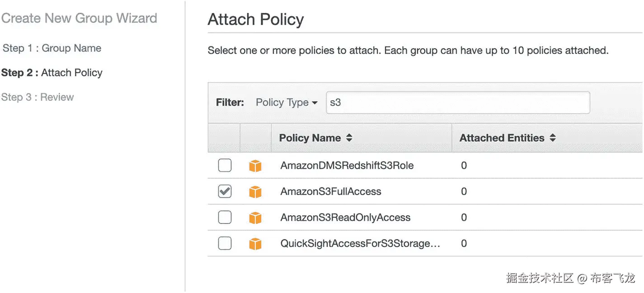This screenshot has height=293, width=644.
Task: Focus the filter search field containing s3
Action: point(457,102)
